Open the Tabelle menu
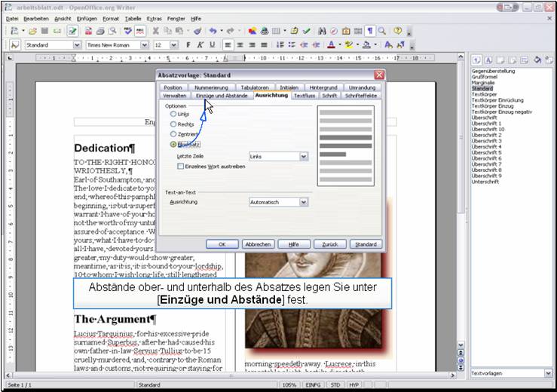The height and width of the screenshot is (392, 557). (133, 17)
